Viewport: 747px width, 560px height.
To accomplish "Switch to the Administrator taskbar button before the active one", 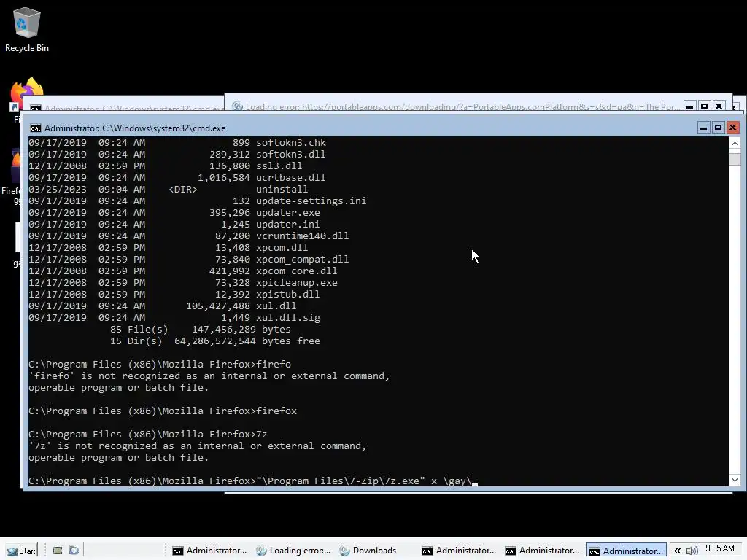I will pos(542,551).
